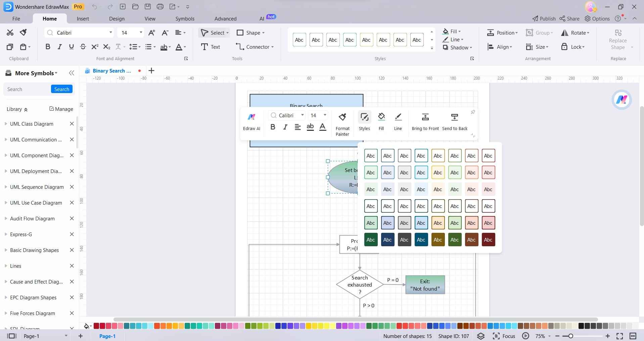Apply the dark green Abc style in the bottom row of the Styles popup
644x341 pixels.
(x=371, y=240)
